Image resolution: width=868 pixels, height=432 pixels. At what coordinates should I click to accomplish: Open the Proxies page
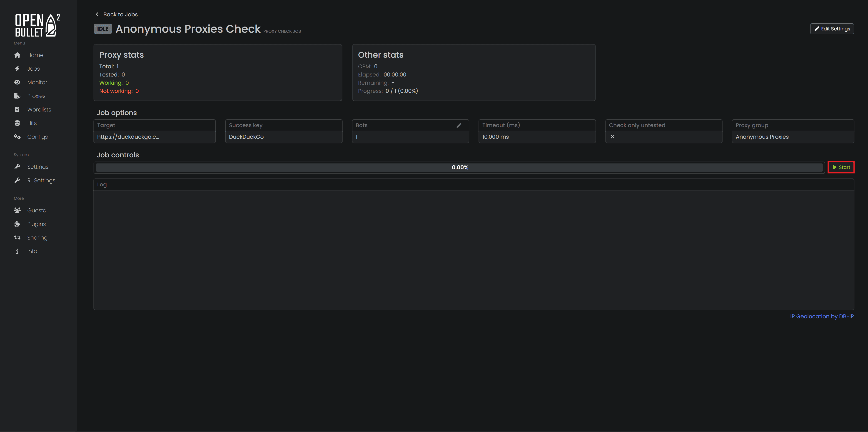click(36, 96)
